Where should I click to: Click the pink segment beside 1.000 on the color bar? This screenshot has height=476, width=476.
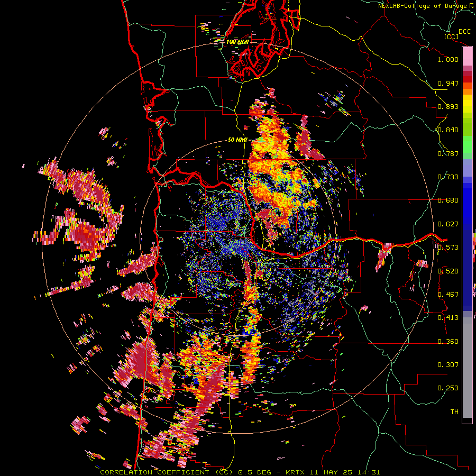click(467, 57)
